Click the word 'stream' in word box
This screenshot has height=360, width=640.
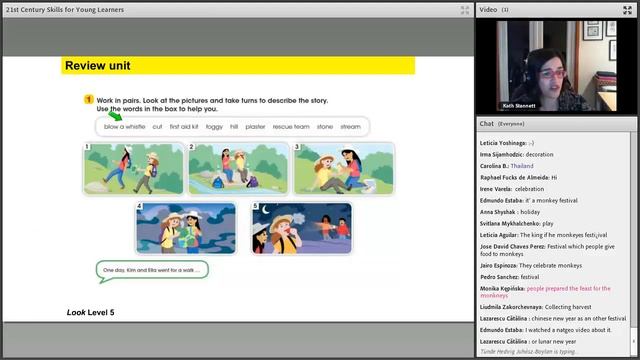(x=351, y=127)
